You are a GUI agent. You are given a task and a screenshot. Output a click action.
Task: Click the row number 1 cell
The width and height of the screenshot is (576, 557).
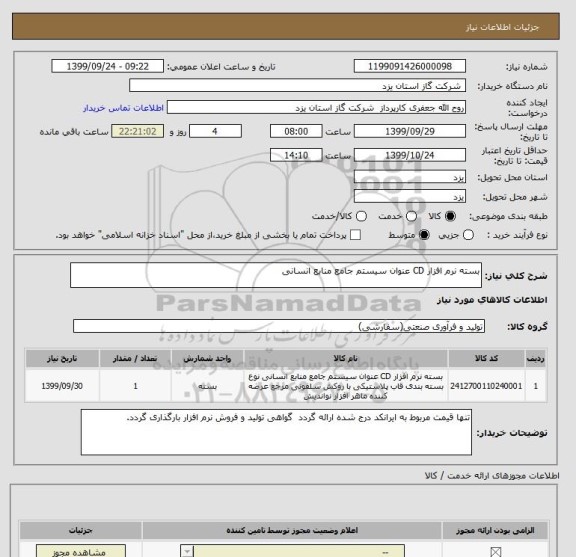[x=536, y=386]
